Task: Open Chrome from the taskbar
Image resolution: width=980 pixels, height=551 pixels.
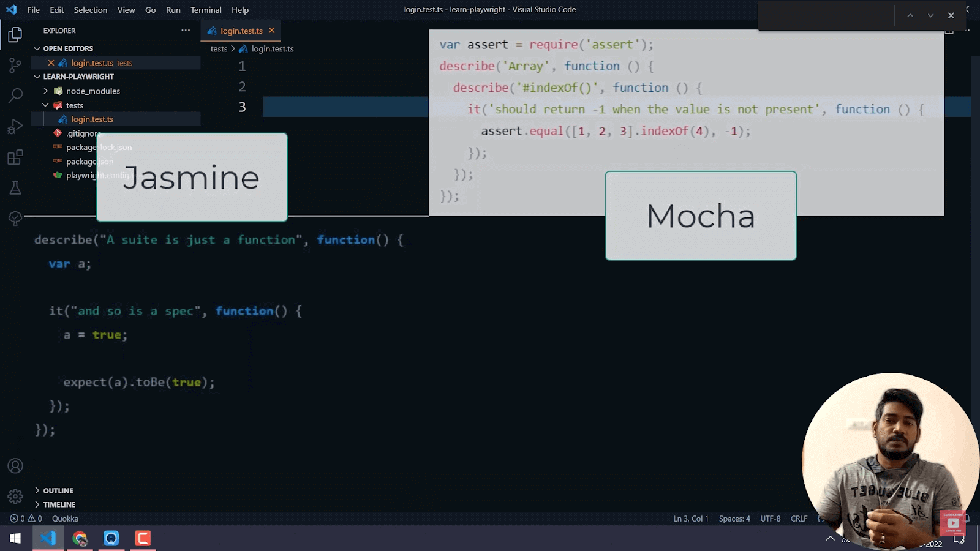Action: point(80,538)
